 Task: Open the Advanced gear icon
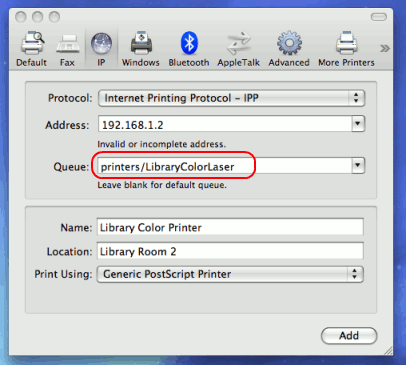289,49
